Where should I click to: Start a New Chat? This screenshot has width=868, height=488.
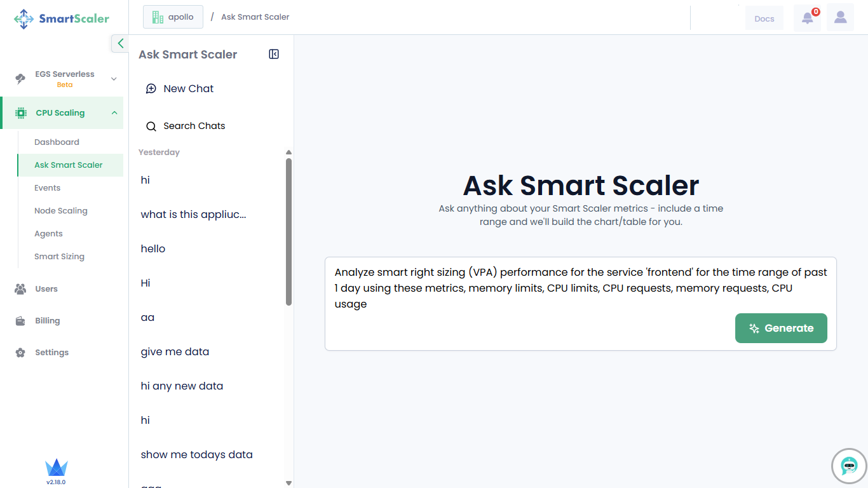point(188,89)
